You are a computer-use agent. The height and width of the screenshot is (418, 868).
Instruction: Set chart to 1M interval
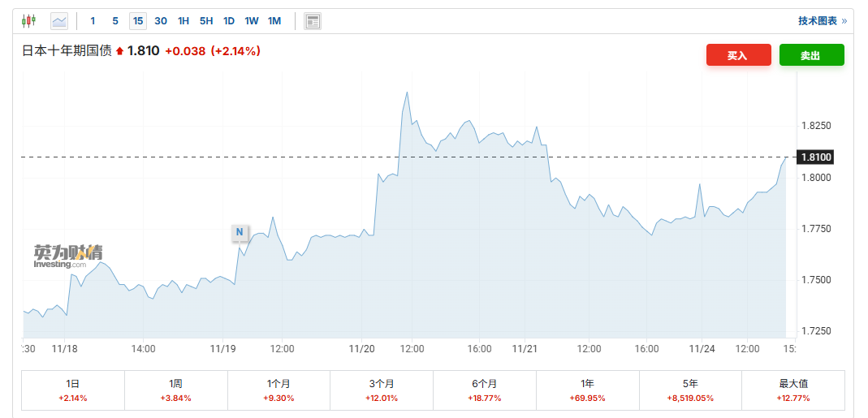pyautogui.click(x=274, y=21)
